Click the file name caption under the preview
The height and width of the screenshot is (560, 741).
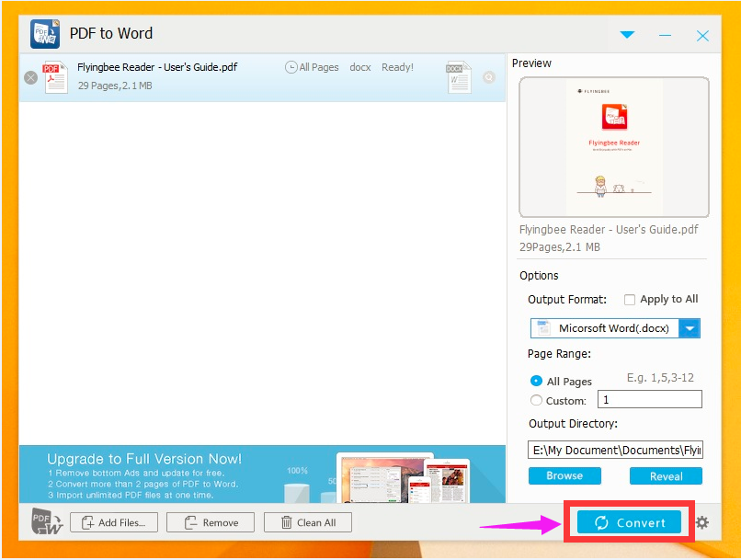[x=609, y=230]
